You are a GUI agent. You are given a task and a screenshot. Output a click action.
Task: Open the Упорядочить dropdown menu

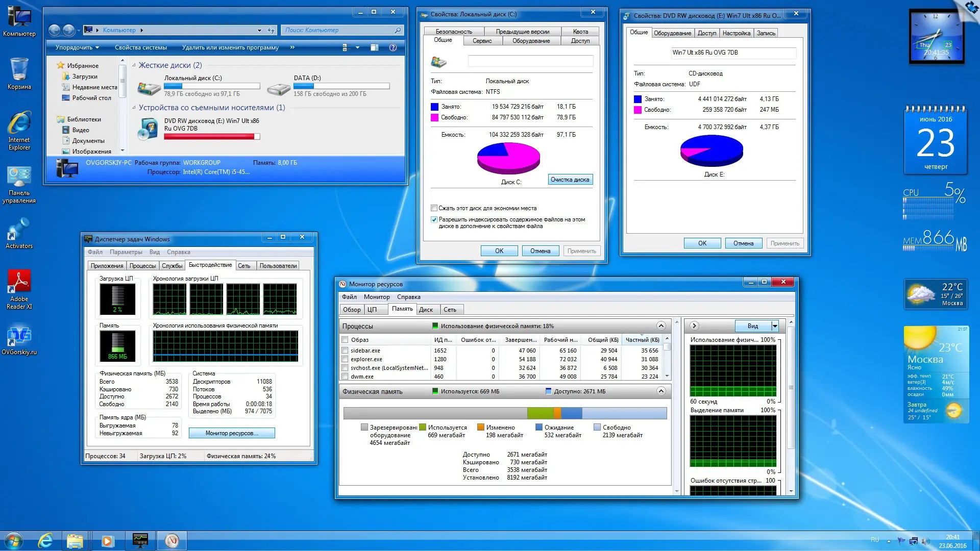77,47
